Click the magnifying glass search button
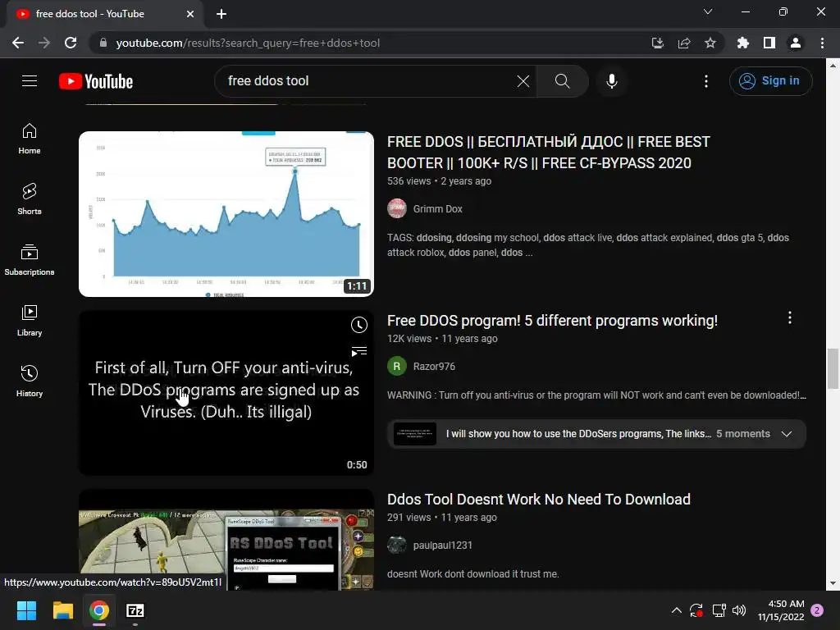 (562, 81)
